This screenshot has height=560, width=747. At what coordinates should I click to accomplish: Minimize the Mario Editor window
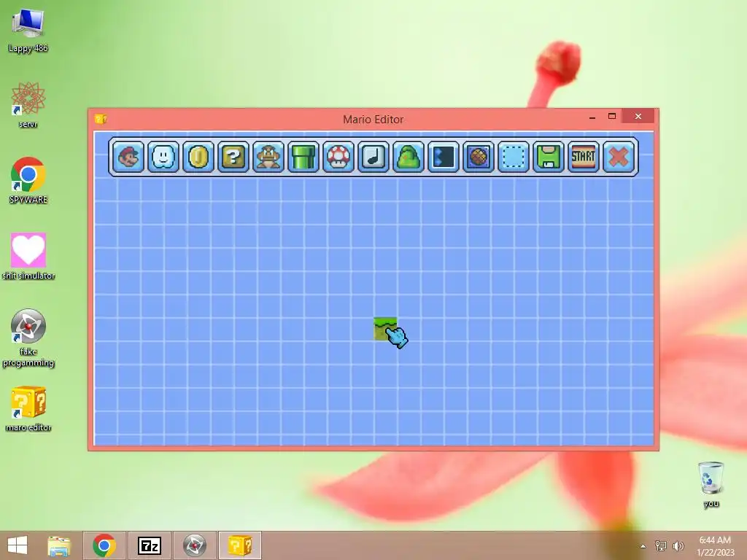point(592,117)
